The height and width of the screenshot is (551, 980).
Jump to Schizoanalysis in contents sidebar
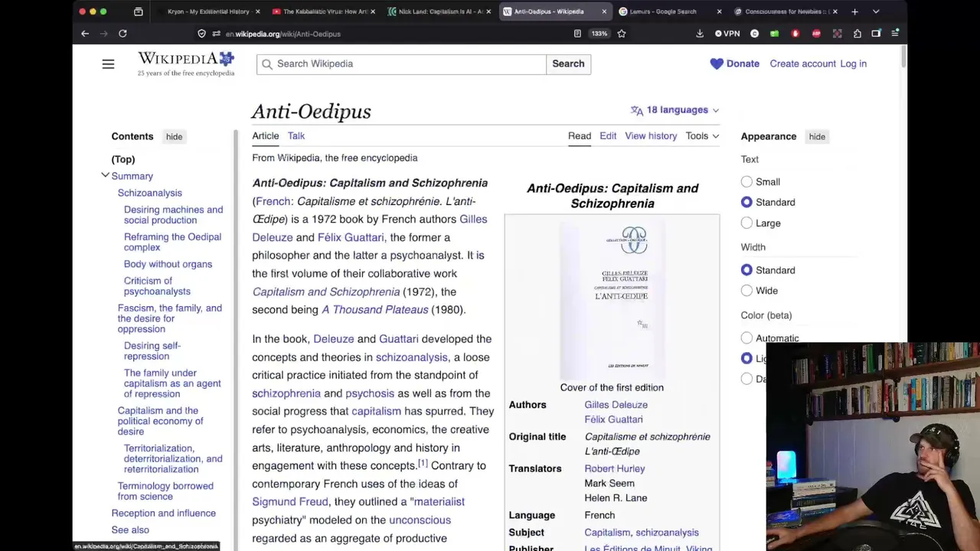pos(149,193)
